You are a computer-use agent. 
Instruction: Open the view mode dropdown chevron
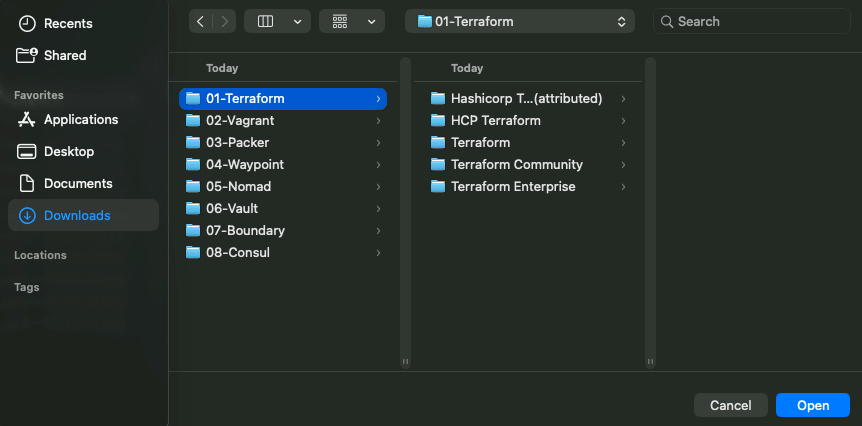(297, 21)
